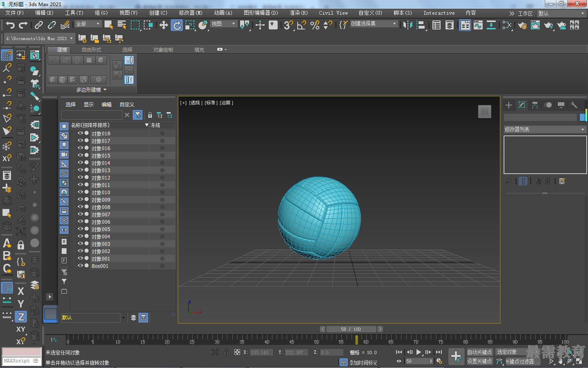Viewport: 588px width, 368px height.
Task: Toggle the Angle Snap icon
Action: (302, 25)
